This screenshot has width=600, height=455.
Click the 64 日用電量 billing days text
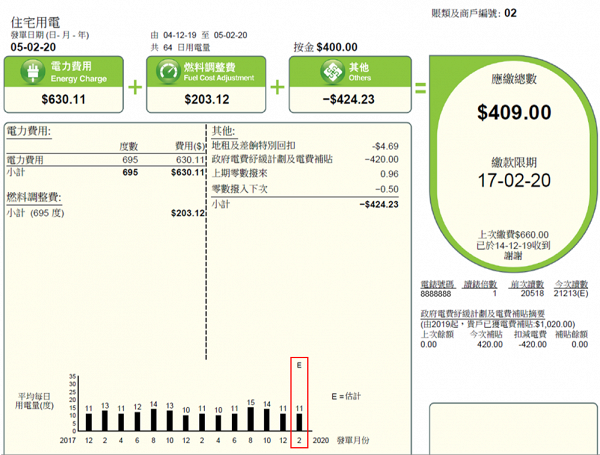coord(186,47)
